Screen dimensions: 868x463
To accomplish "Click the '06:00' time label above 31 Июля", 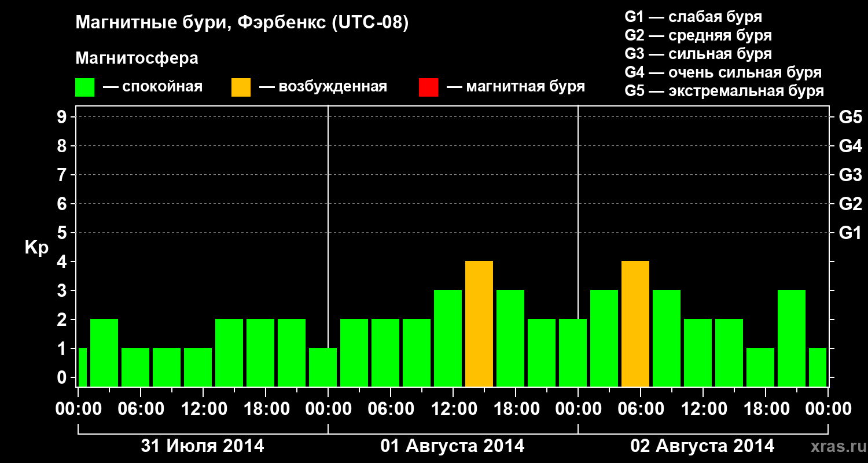I will click(141, 409).
